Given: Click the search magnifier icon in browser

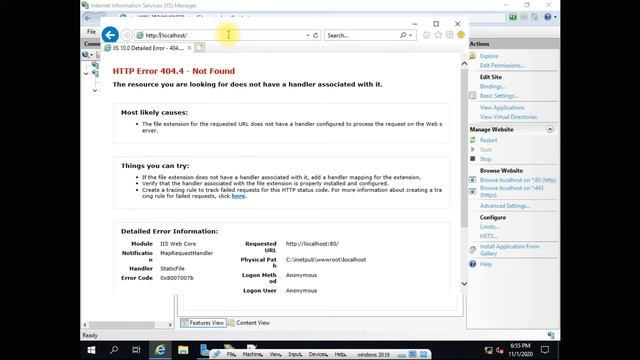Looking at the screenshot, I should coord(403,36).
